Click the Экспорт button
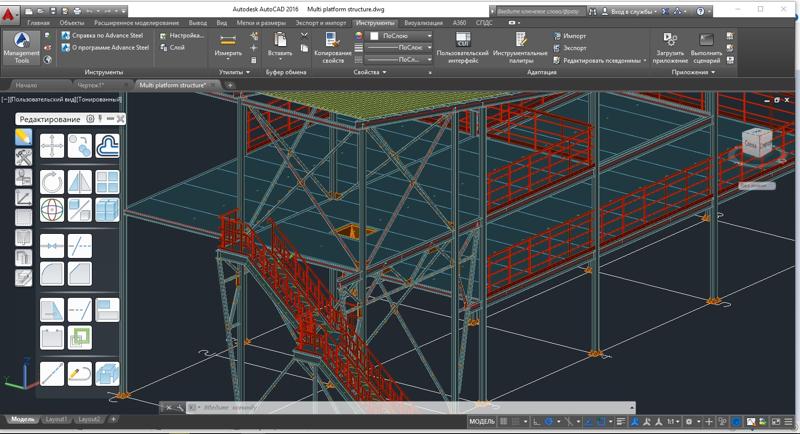800x434 pixels. coord(570,48)
